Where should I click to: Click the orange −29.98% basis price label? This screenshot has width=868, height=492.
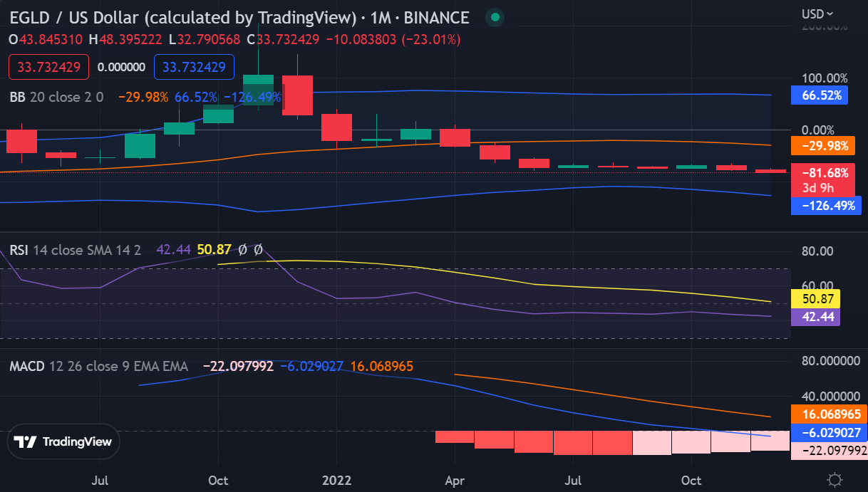click(822, 146)
